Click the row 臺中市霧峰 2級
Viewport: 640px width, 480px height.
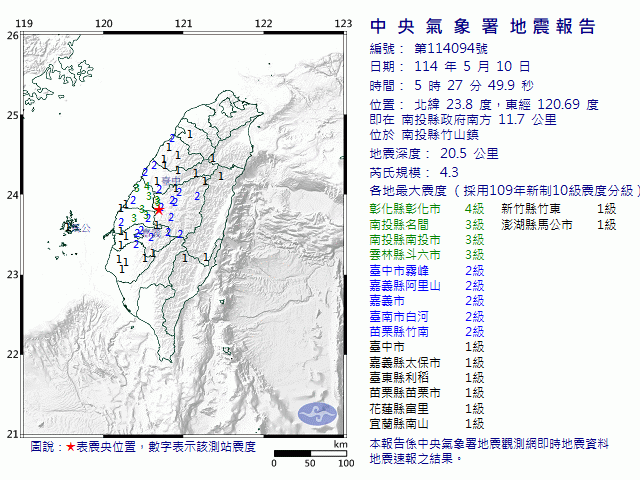pos(427,271)
